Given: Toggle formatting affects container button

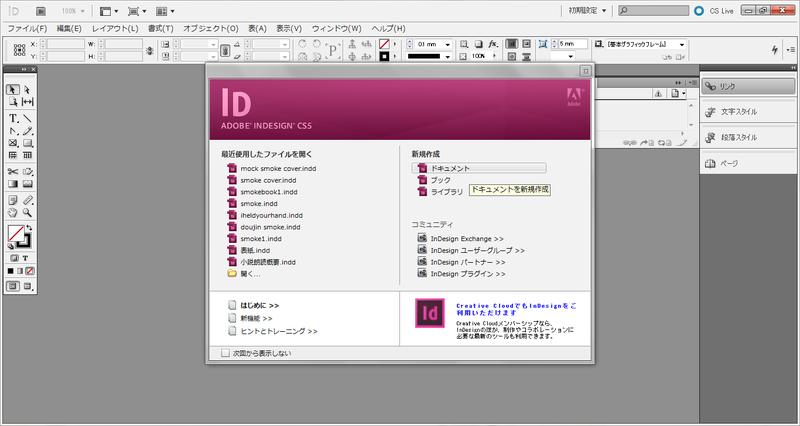Looking at the screenshot, I should coord(15,258).
